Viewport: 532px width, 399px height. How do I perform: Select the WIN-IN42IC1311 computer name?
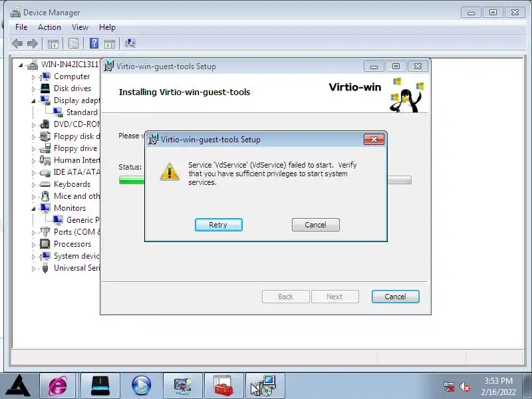pyautogui.click(x=70, y=65)
